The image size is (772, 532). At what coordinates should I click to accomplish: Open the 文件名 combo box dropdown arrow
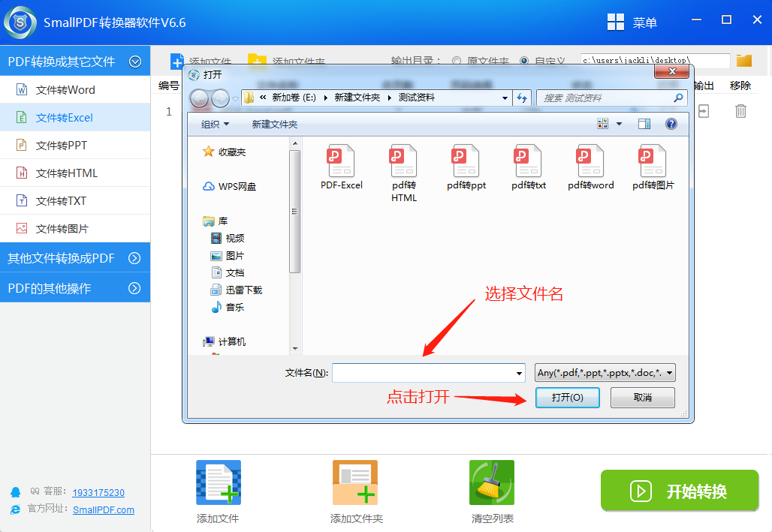coord(519,373)
